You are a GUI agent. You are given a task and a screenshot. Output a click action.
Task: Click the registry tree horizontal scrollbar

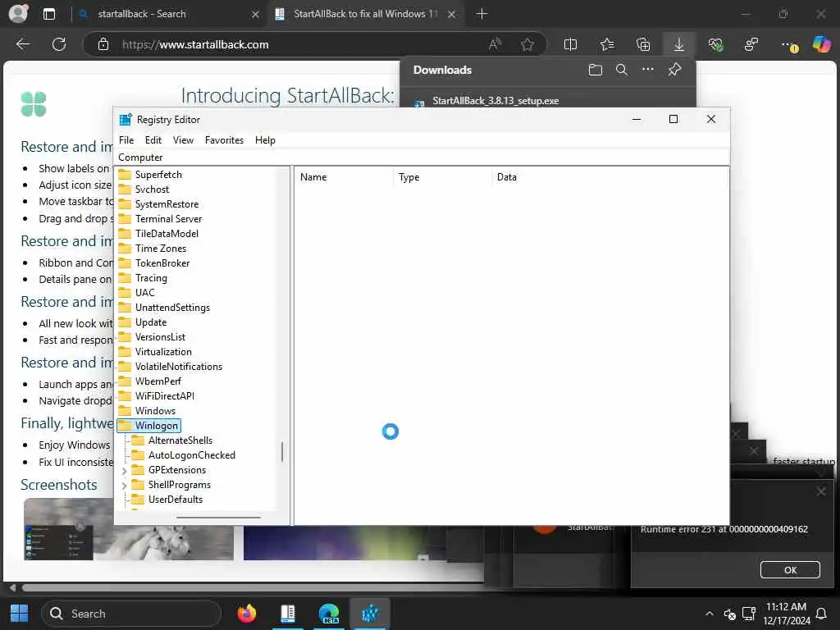(x=218, y=518)
